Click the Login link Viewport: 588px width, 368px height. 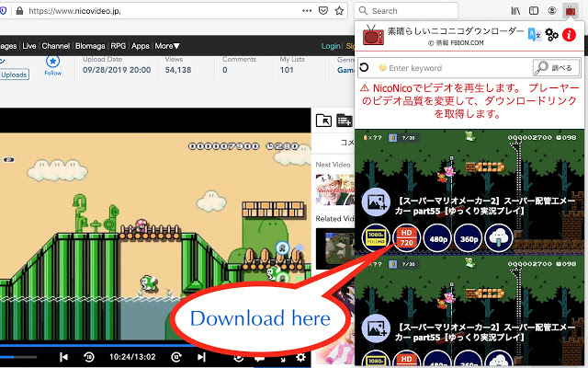[331, 46]
